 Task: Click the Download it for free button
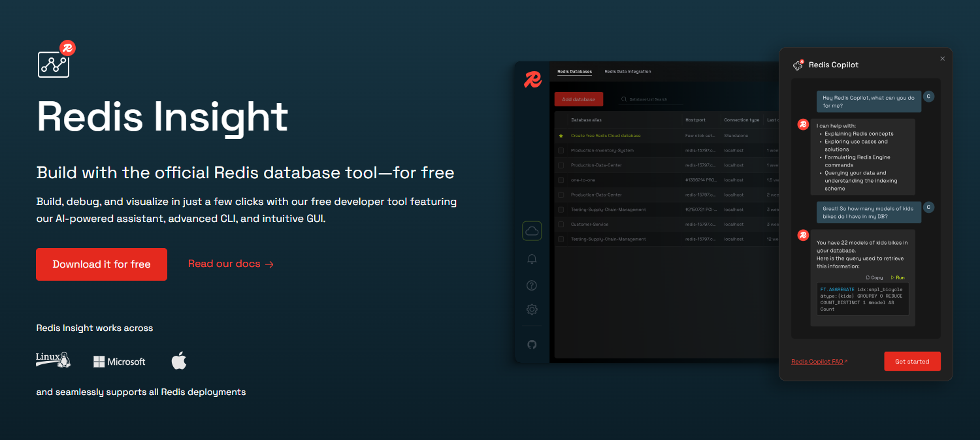(x=101, y=264)
